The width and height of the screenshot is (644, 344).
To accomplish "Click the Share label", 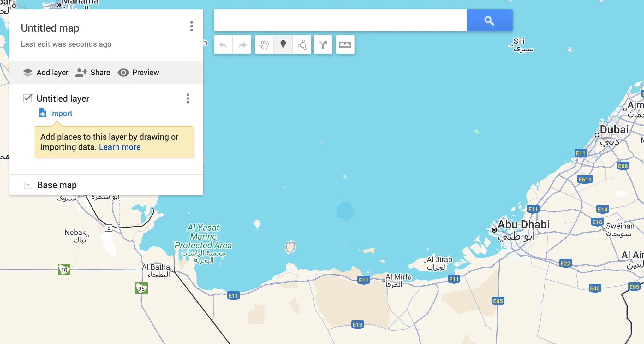I will click(x=100, y=73).
